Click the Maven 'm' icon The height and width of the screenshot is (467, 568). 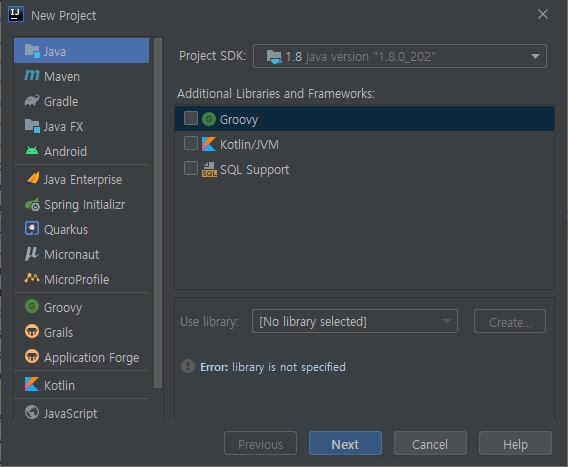[32, 76]
